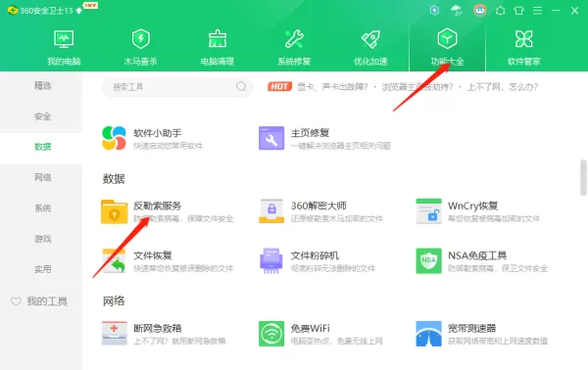
Task: Open 文件恢复 green arrow icon
Action: point(114,260)
